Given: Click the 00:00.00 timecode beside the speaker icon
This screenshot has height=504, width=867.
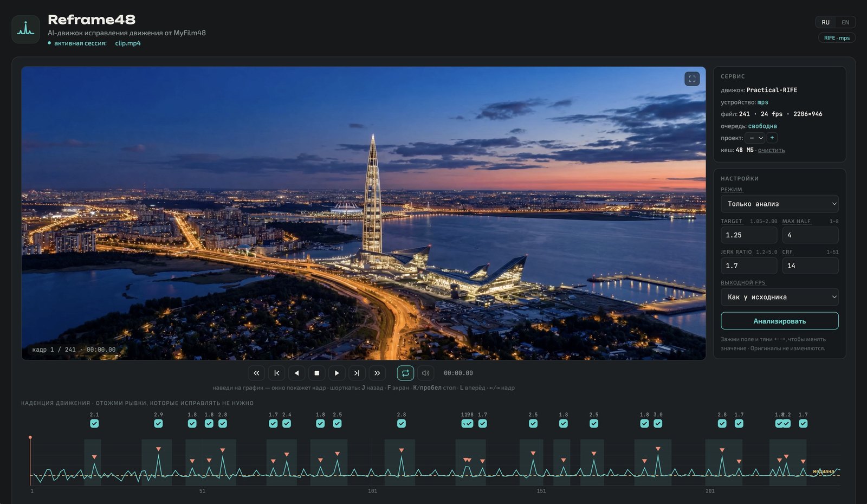Looking at the screenshot, I should click(x=458, y=373).
